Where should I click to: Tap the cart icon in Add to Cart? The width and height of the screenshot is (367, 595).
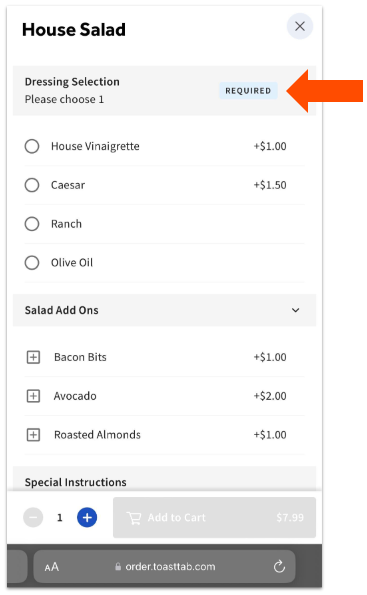click(x=134, y=518)
